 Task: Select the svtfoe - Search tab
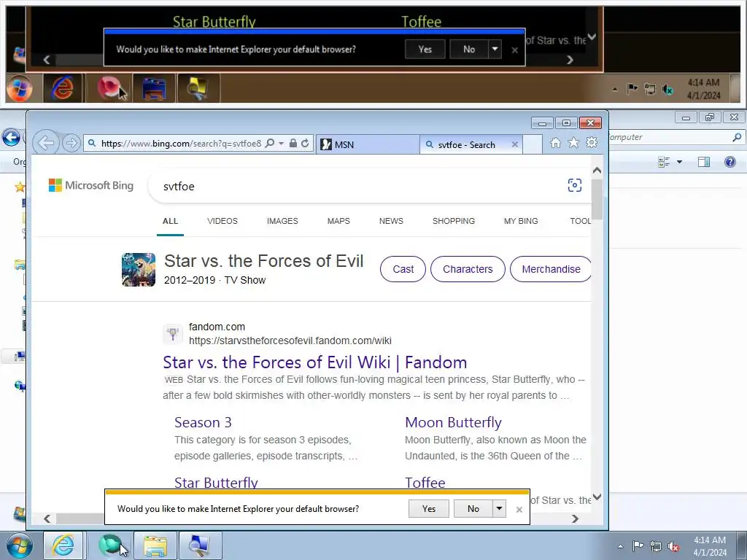point(466,145)
